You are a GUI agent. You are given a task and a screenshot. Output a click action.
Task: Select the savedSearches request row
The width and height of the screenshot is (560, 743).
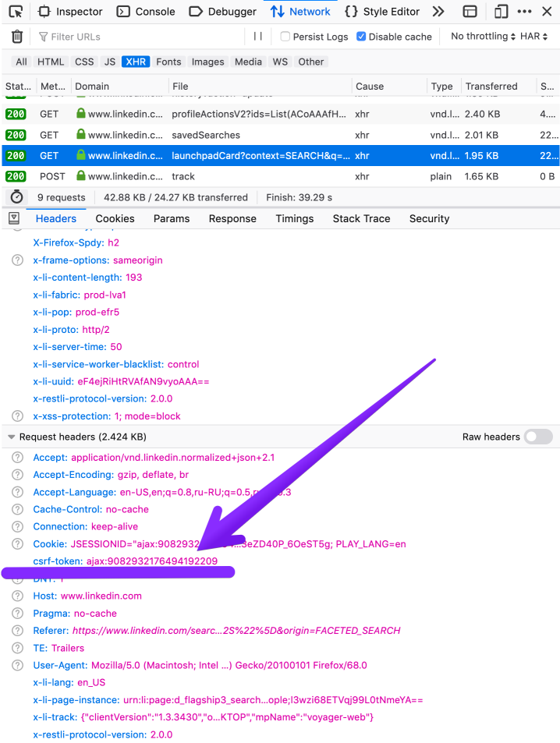(x=281, y=135)
